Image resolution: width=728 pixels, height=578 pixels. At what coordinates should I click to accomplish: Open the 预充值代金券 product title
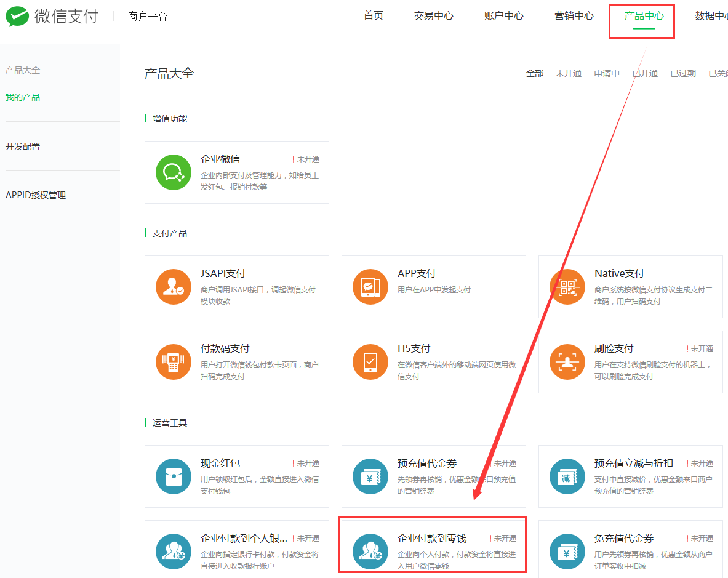(x=427, y=464)
